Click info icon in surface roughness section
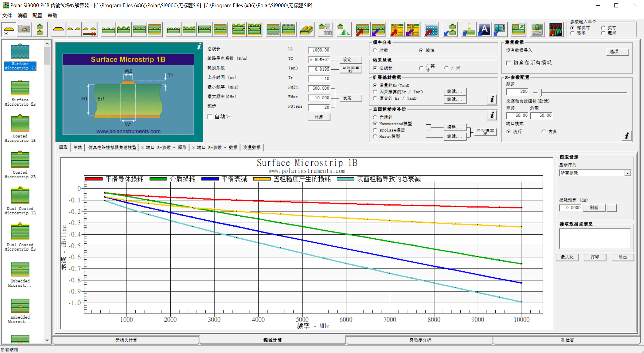This screenshot has height=353, width=644. click(x=492, y=115)
